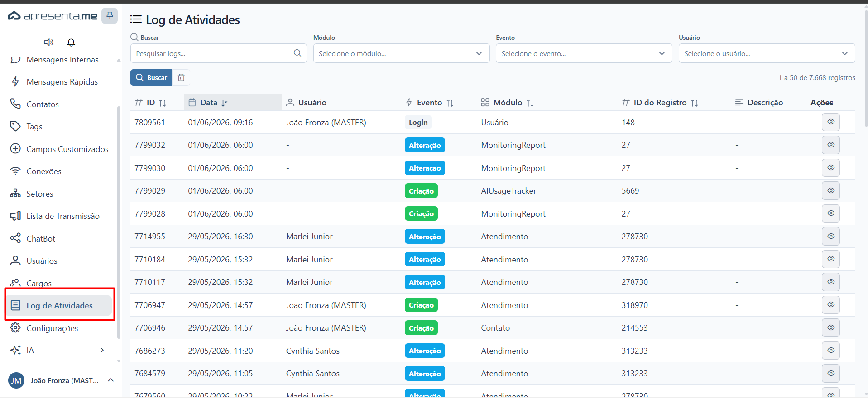Screen dimensions: 868x398
Task: Expand João Fronza user menu
Action: (x=110, y=380)
